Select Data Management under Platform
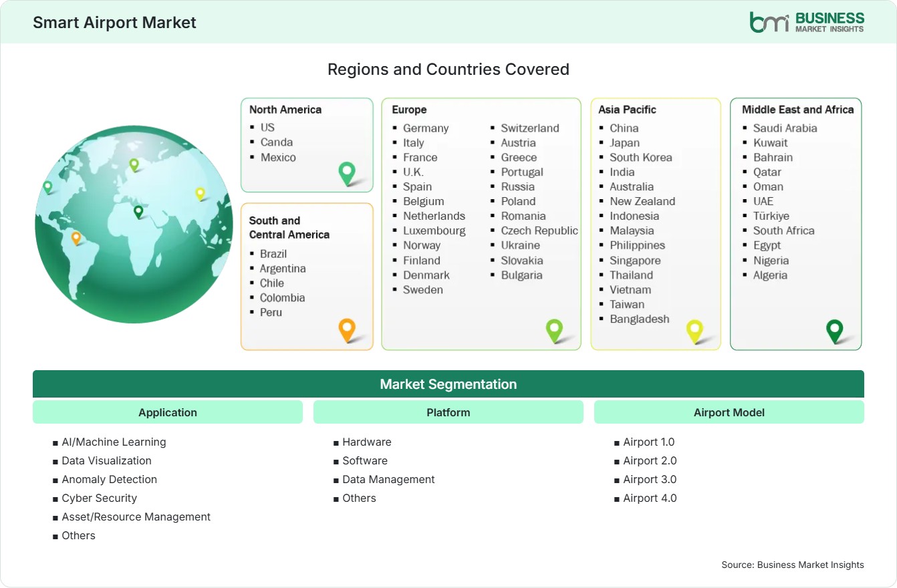The height and width of the screenshot is (588, 897). click(x=388, y=479)
